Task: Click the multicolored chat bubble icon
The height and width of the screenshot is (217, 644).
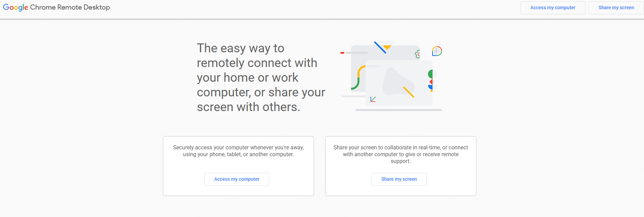Action: tap(437, 51)
